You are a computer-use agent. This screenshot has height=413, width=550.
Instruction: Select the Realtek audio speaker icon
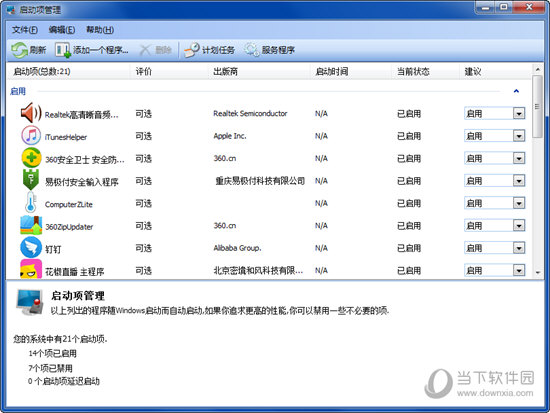tap(31, 113)
